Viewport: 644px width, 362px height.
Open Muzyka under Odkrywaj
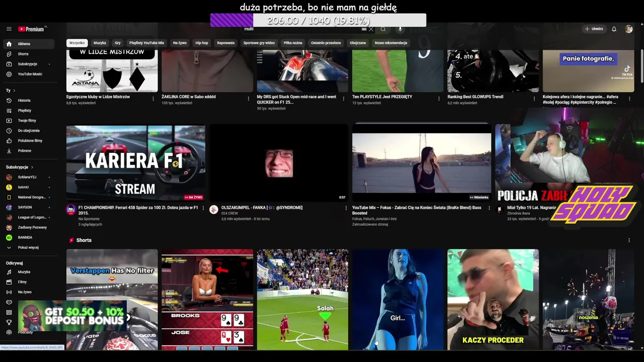(x=29, y=272)
